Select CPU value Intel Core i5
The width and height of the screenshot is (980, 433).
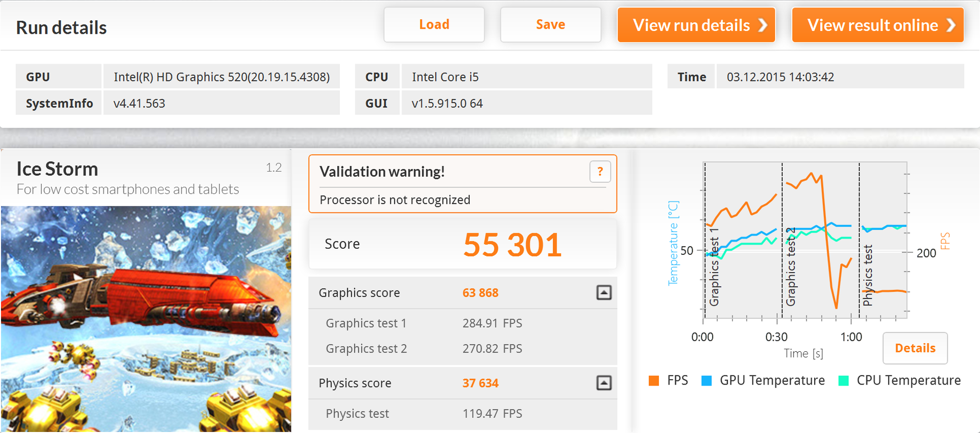445,77
